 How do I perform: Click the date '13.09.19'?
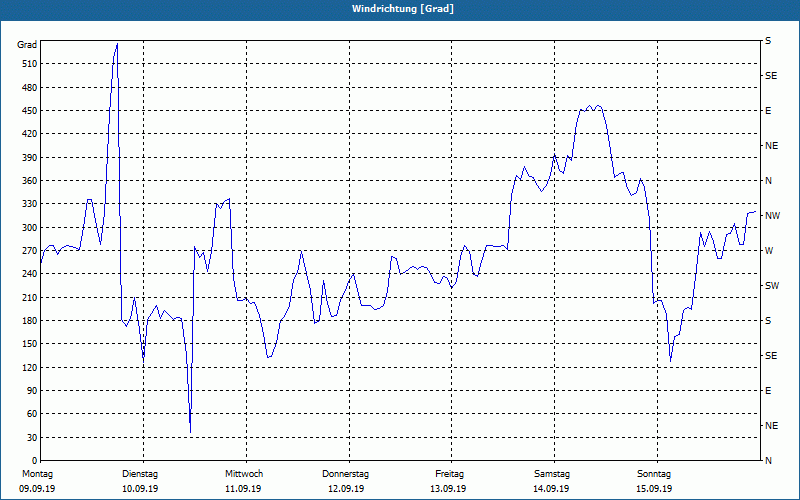(x=448, y=489)
